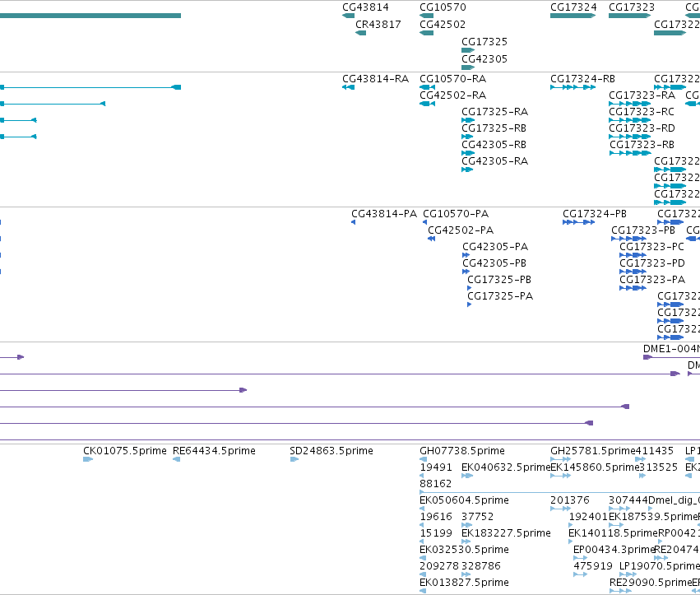Select transcript CG10570-RA
Viewport: 700px width, 595px height.
pyautogui.click(x=452, y=79)
